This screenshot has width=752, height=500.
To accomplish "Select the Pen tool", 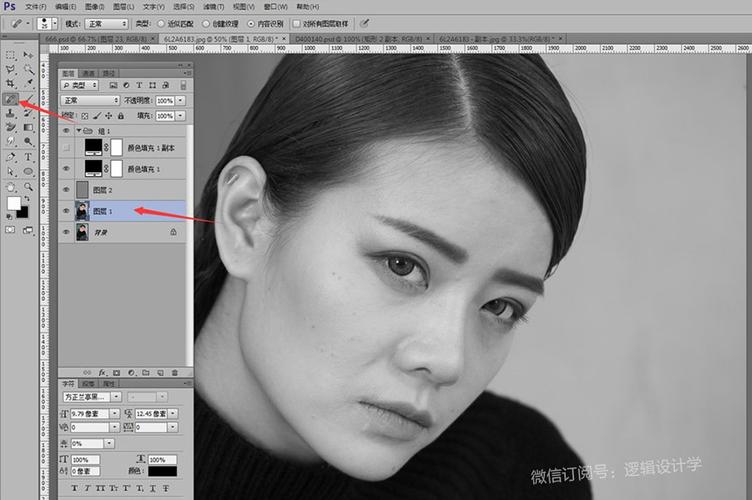I will tap(11, 157).
